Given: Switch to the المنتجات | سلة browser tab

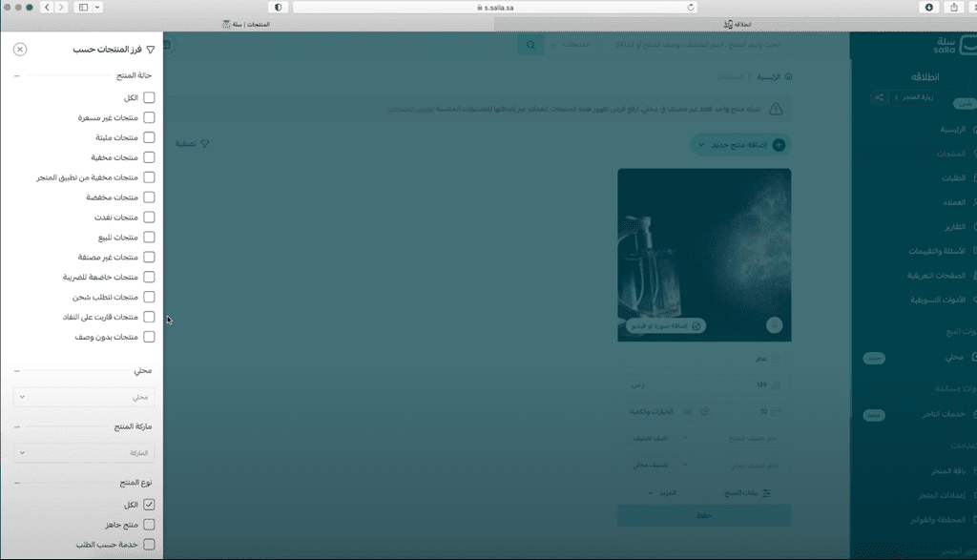Looking at the screenshot, I should click(x=247, y=24).
